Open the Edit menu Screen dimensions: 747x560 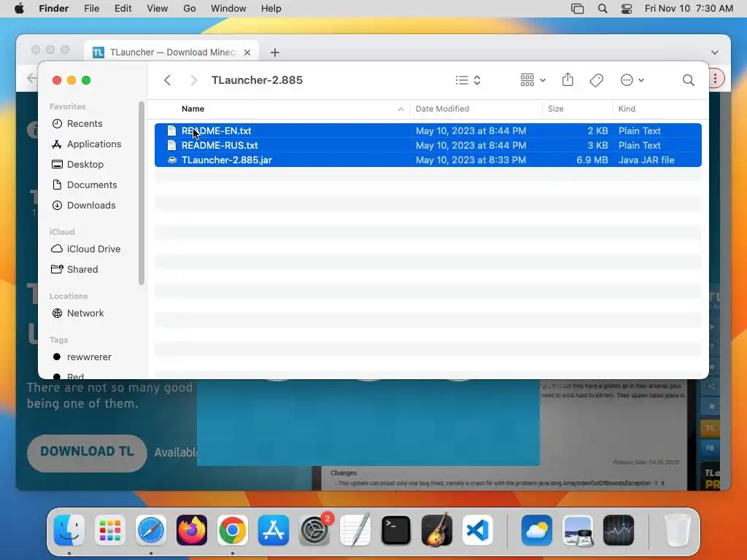123,9
